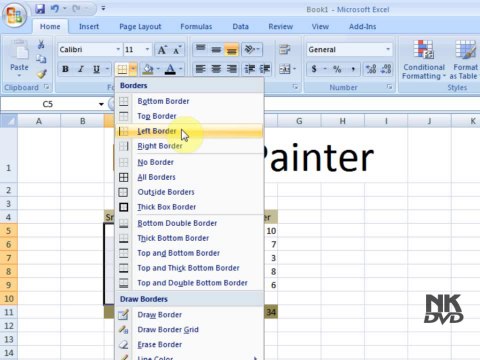Open the Data tab
The image size is (480, 360).
pos(240,27)
